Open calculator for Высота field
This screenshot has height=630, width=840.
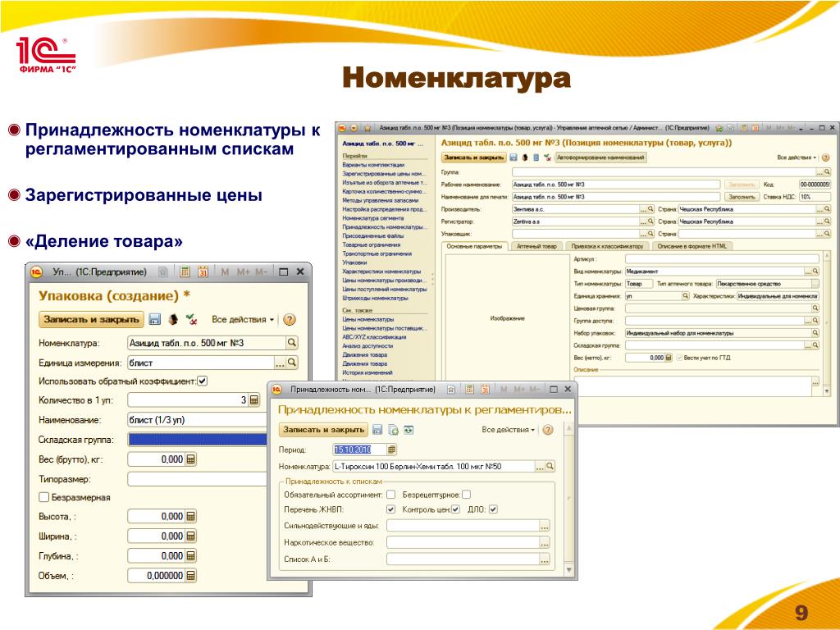tap(190, 517)
